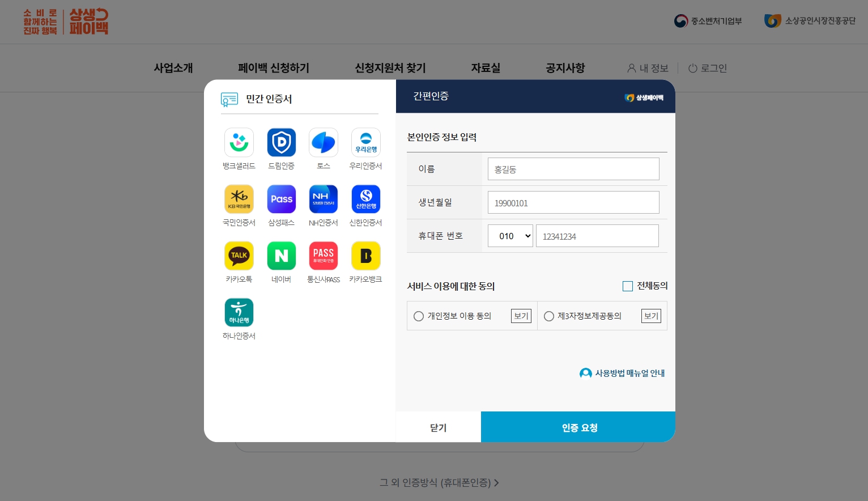Choose the Naver (네이버) certificate icon
The image size is (868, 501).
pyautogui.click(x=282, y=256)
